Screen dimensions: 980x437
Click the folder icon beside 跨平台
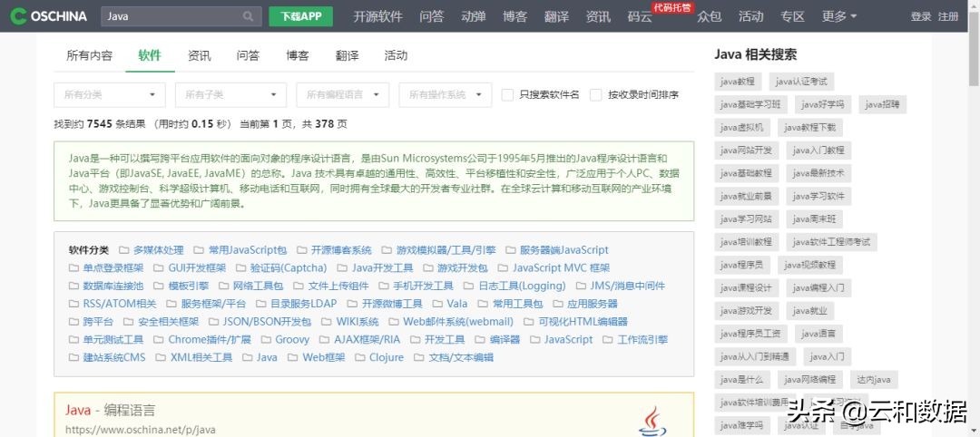click(73, 322)
